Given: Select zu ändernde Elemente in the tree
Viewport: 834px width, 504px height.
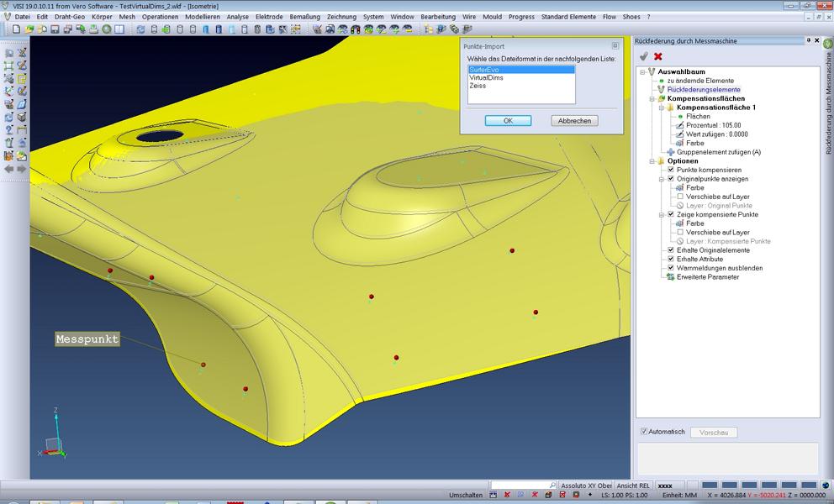Looking at the screenshot, I should 700,81.
